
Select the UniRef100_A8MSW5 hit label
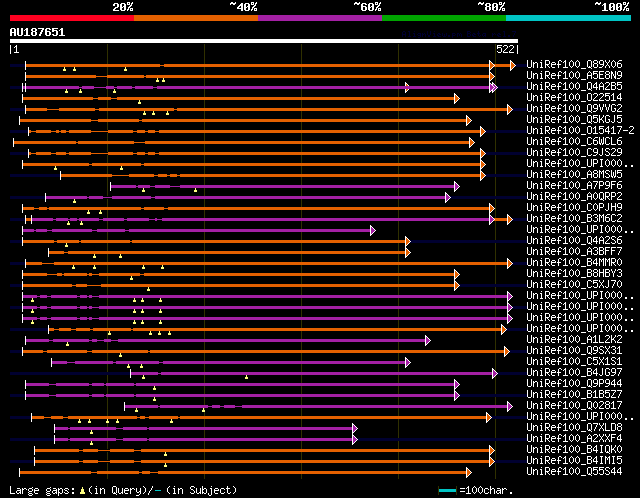(574, 174)
